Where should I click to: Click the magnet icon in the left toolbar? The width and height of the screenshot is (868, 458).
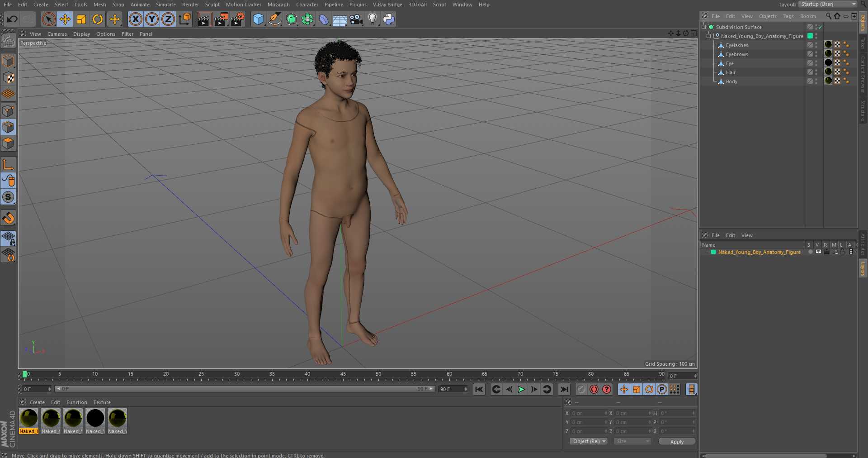point(8,218)
